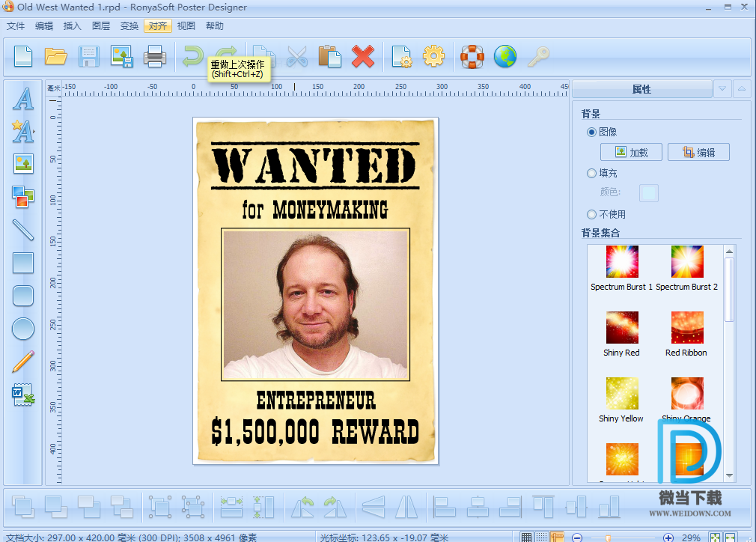Click the rotate right icon in bottom toolbar

point(335,507)
